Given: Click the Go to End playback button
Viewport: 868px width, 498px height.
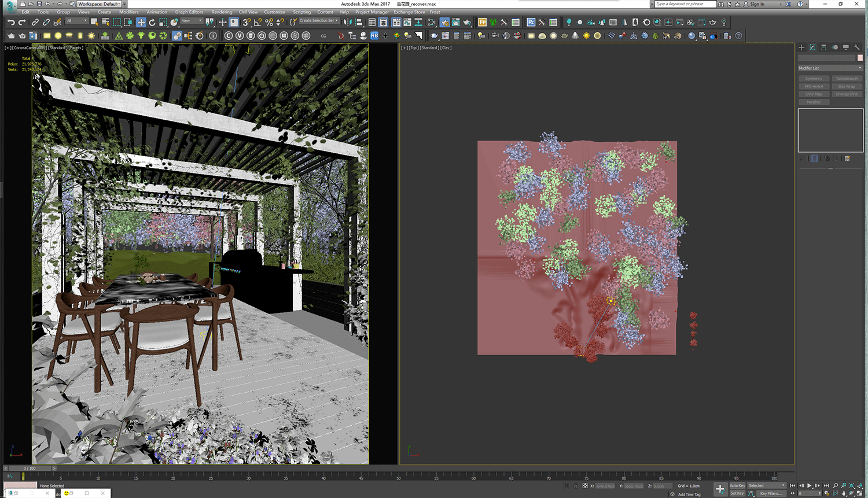Looking at the screenshot, I should (826, 485).
